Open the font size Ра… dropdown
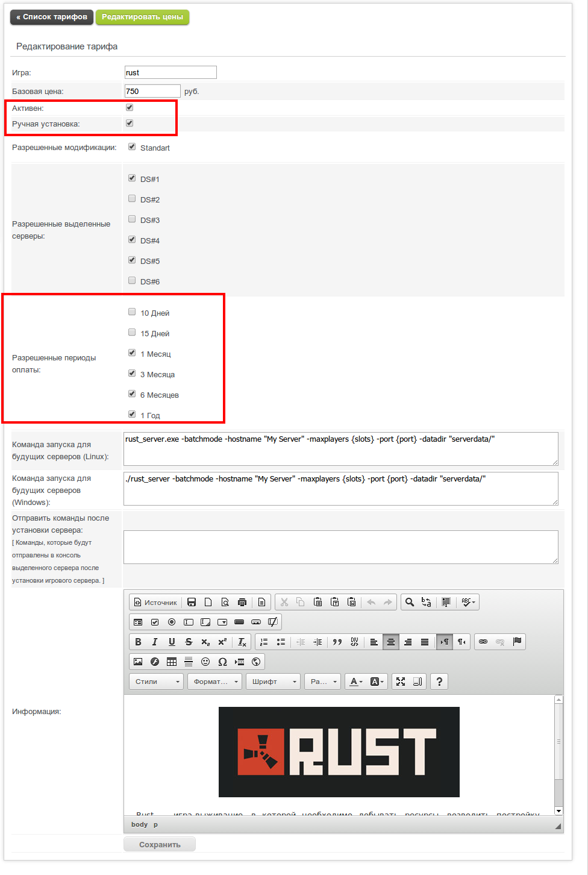The height and width of the screenshot is (875, 588). tap(322, 682)
